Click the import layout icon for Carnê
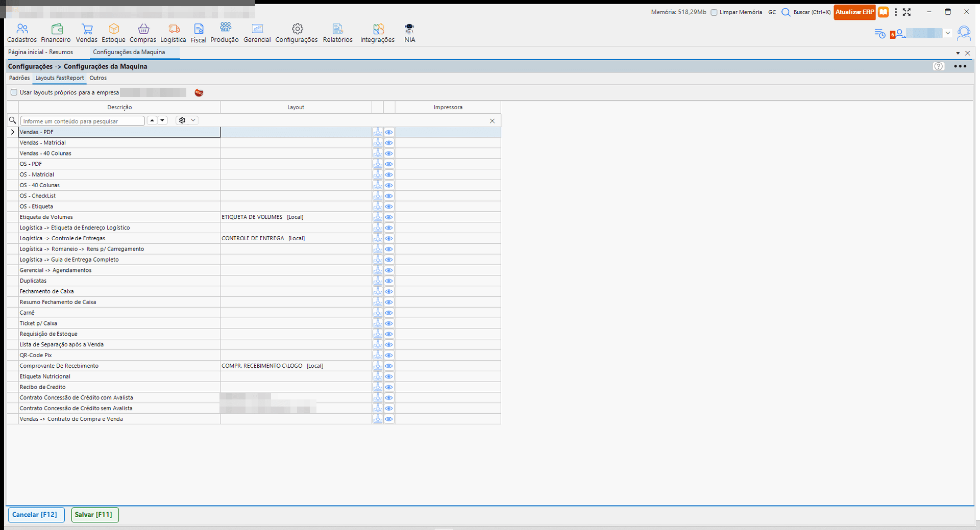The width and height of the screenshot is (980, 530). [378, 313]
